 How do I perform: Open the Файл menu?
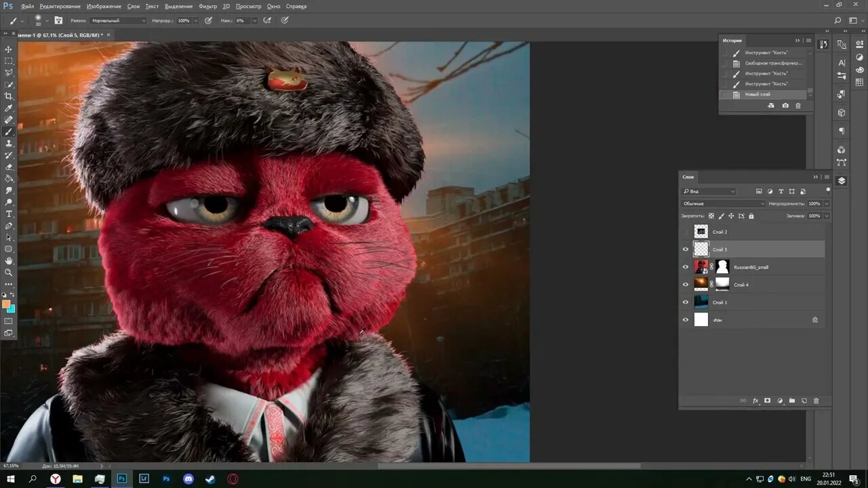click(27, 6)
